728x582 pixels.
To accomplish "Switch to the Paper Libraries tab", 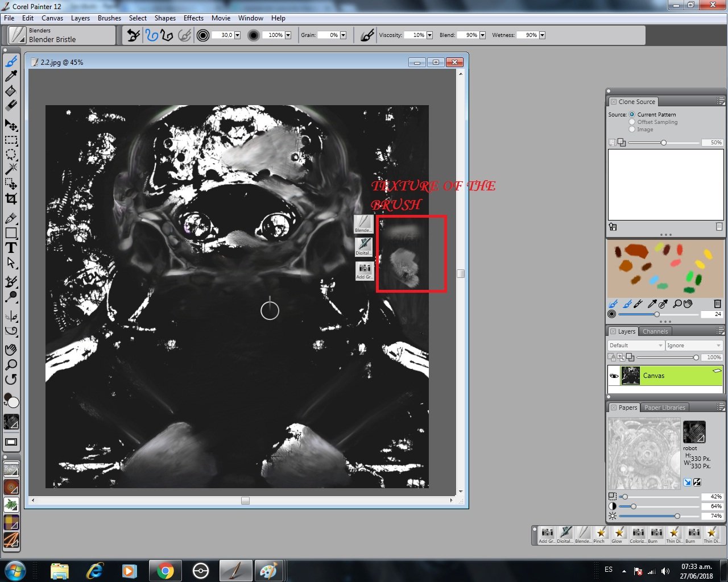I will tap(665, 408).
